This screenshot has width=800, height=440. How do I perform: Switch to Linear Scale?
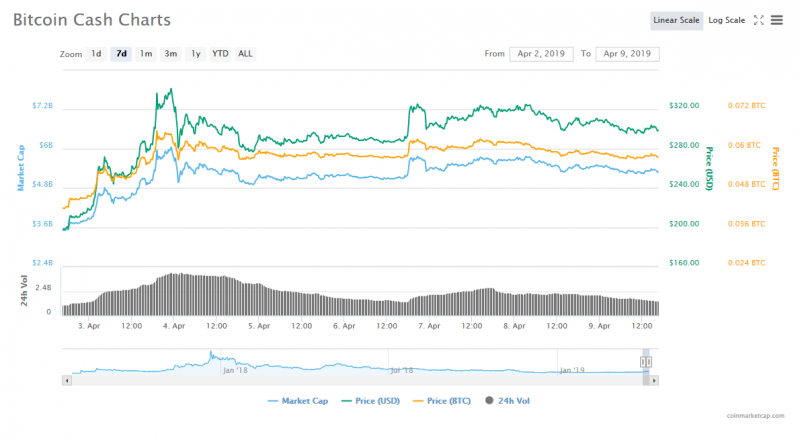(676, 20)
